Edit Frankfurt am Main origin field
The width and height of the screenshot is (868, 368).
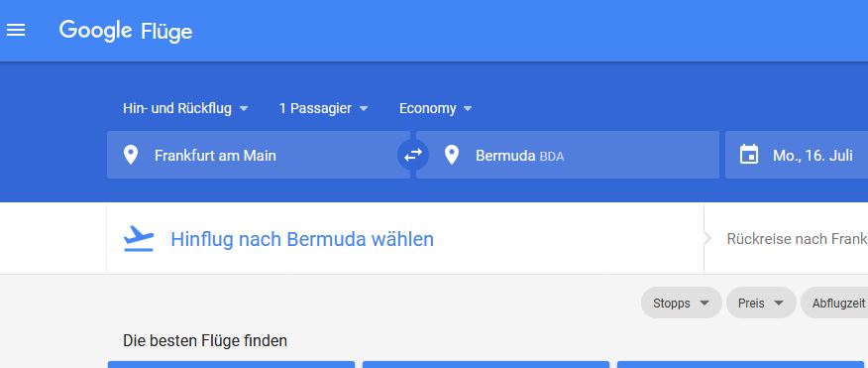[259, 155]
